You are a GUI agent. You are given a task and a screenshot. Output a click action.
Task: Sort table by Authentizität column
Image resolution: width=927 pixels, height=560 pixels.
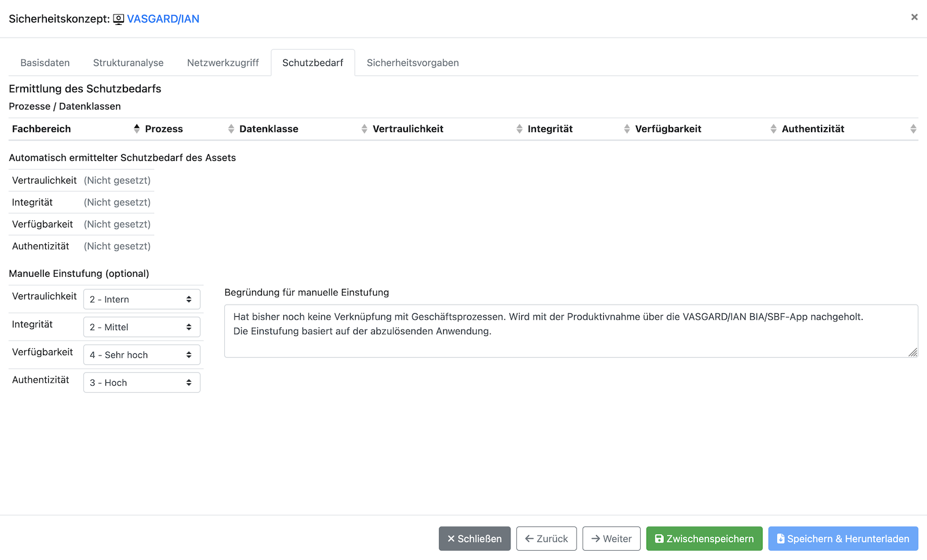tap(813, 129)
